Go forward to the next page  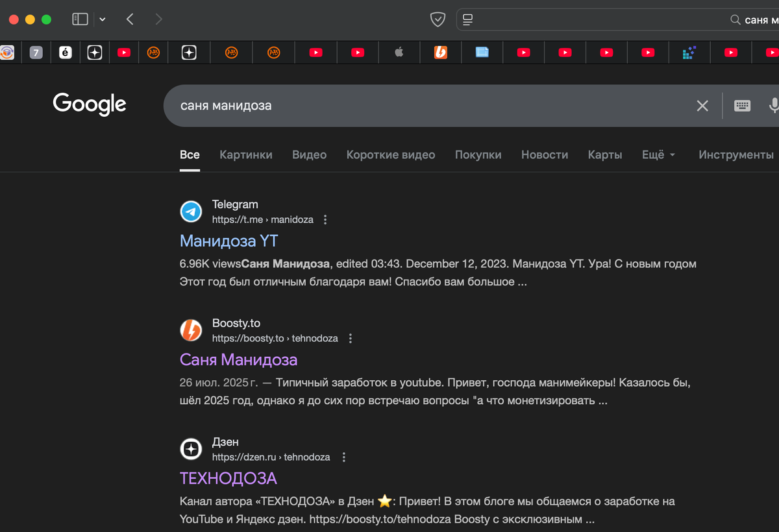[x=159, y=19]
